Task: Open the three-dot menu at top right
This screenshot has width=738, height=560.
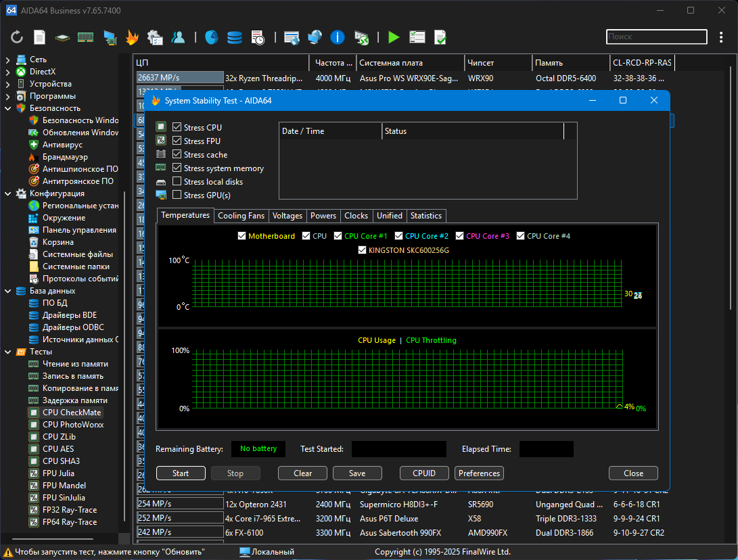Action: 721,37
